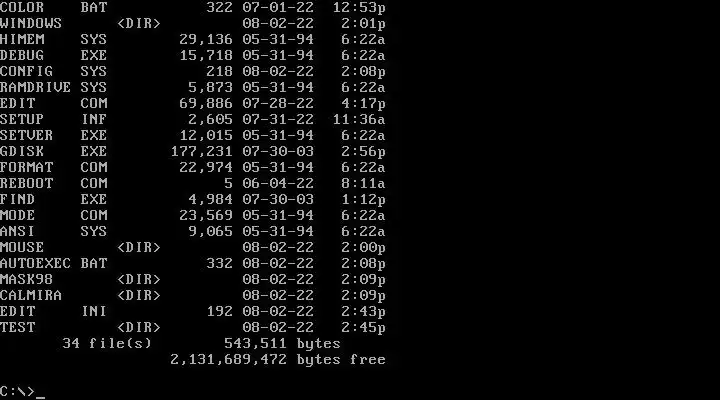Click the bytes free summary line
The width and height of the screenshot is (720, 400).
pyautogui.click(x=278, y=360)
